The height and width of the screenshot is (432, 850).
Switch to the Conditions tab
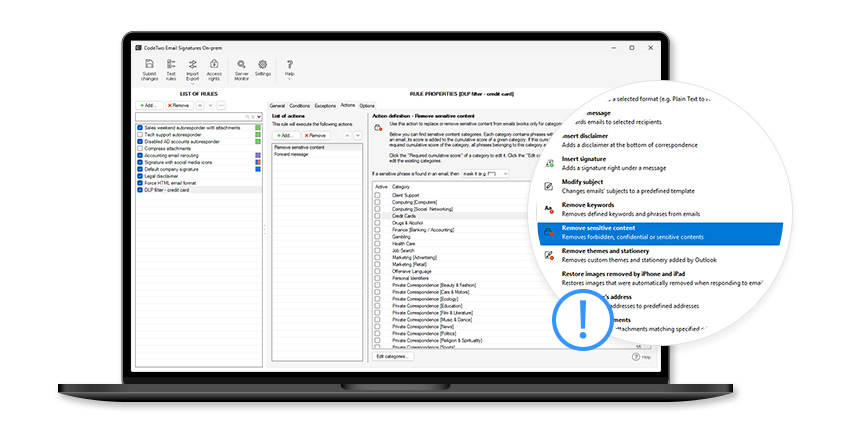click(300, 105)
